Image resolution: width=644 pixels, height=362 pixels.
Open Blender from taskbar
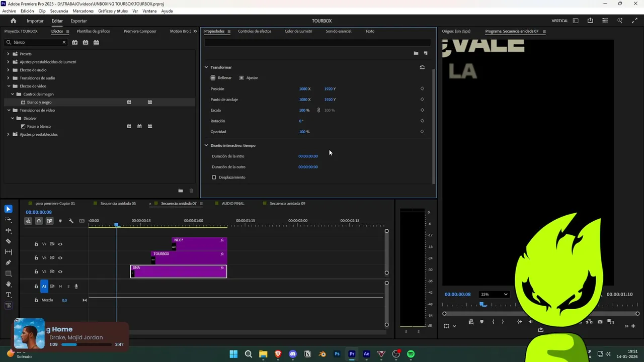point(323,354)
